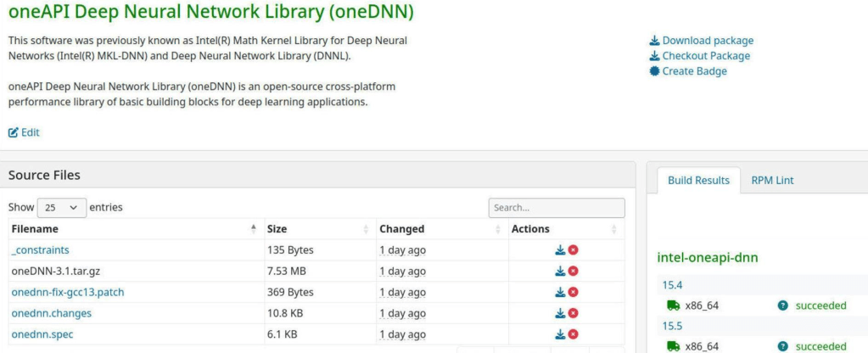This screenshot has height=353, width=868.
Task: Click the Search input field
Action: click(556, 208)
